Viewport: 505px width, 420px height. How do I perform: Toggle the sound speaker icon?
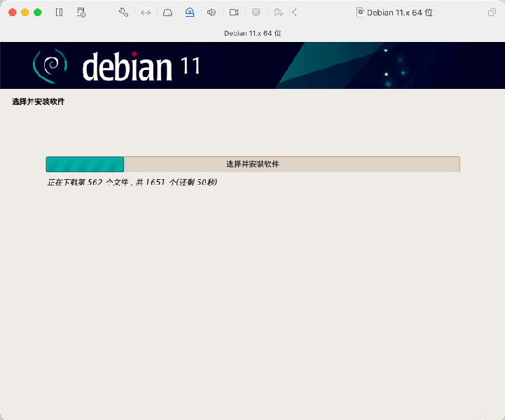[212, 13]
